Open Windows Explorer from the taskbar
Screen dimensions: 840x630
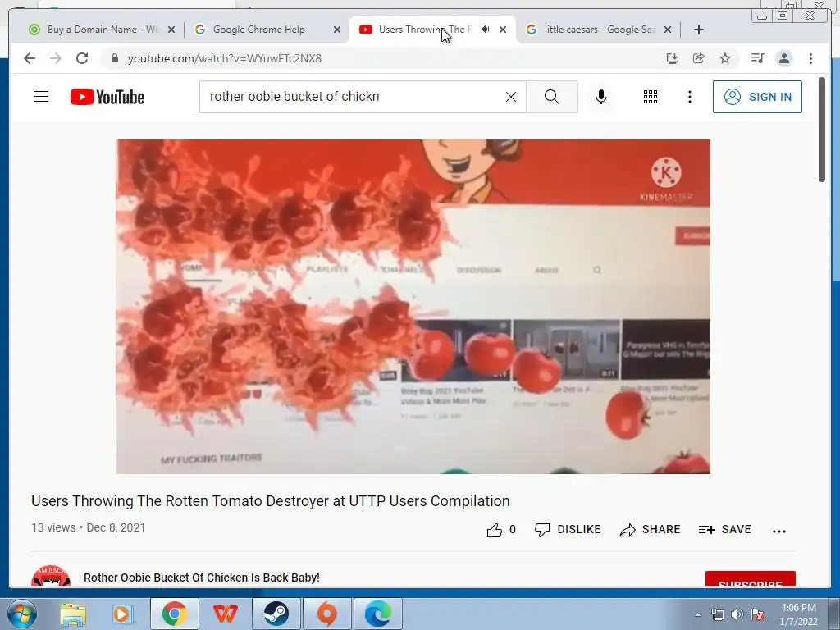click(x=73, y=614)
